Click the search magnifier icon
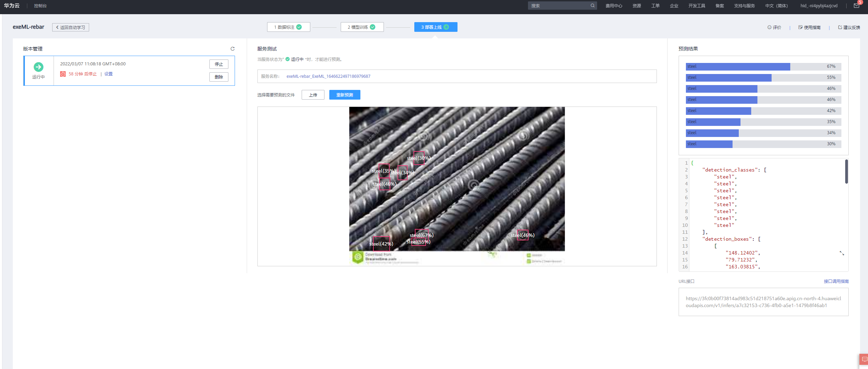868x369 pixels. 593,6
